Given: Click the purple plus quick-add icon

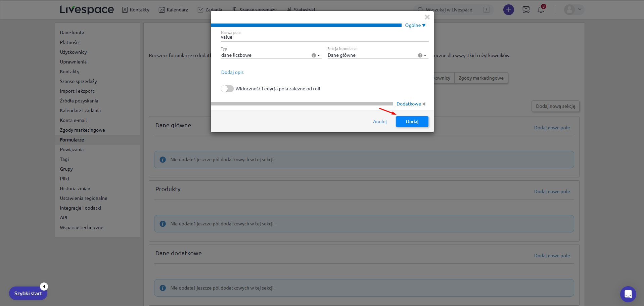Looking at the screenshot, I should pyautogui.click(x=508, y=10).
